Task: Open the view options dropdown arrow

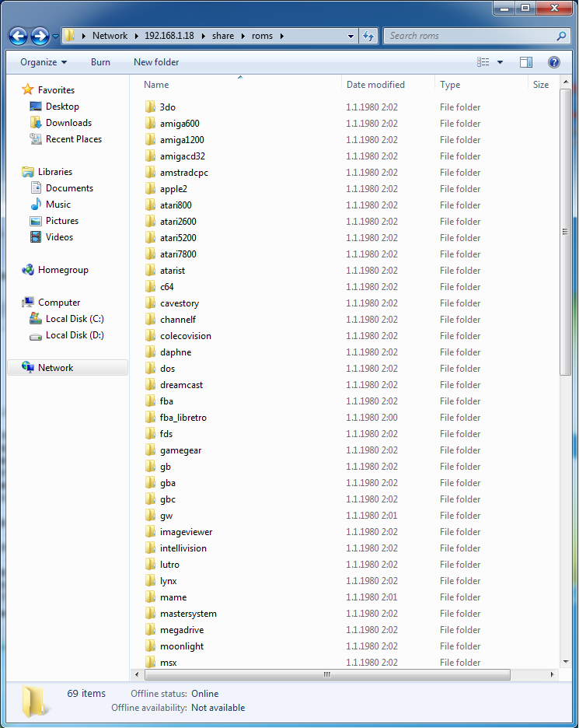Action: [x=501, y=62]
